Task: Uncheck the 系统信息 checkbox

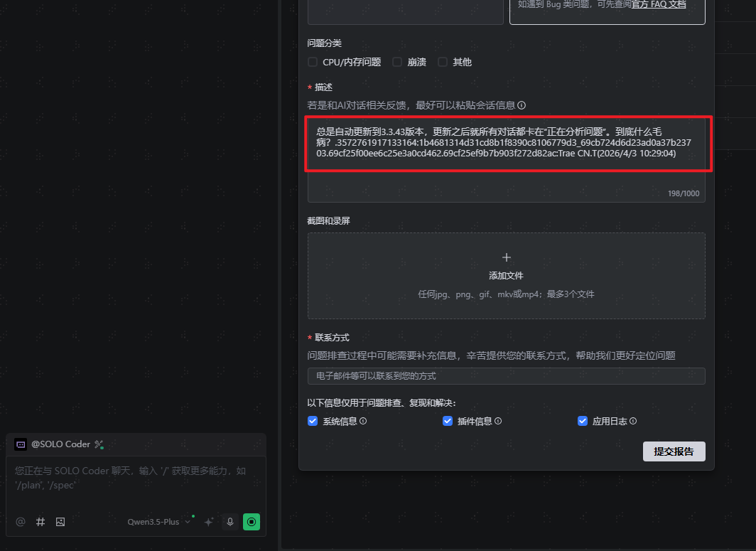Action: 313,421
